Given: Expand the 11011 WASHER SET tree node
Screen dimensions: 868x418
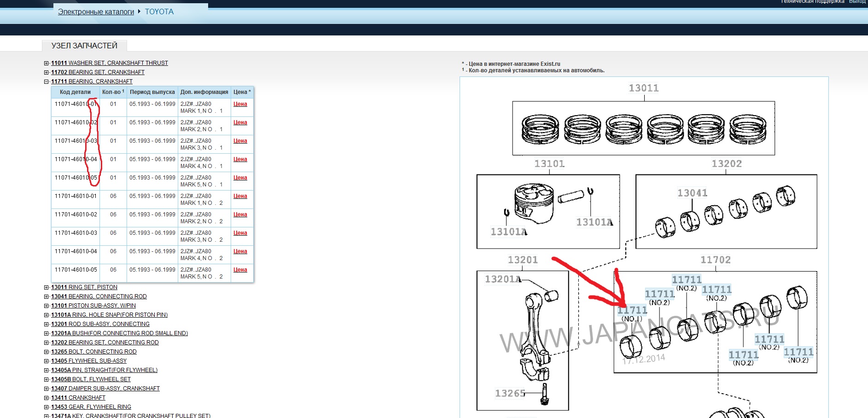Looking at the screenshot, I should (x=46, y=63).
